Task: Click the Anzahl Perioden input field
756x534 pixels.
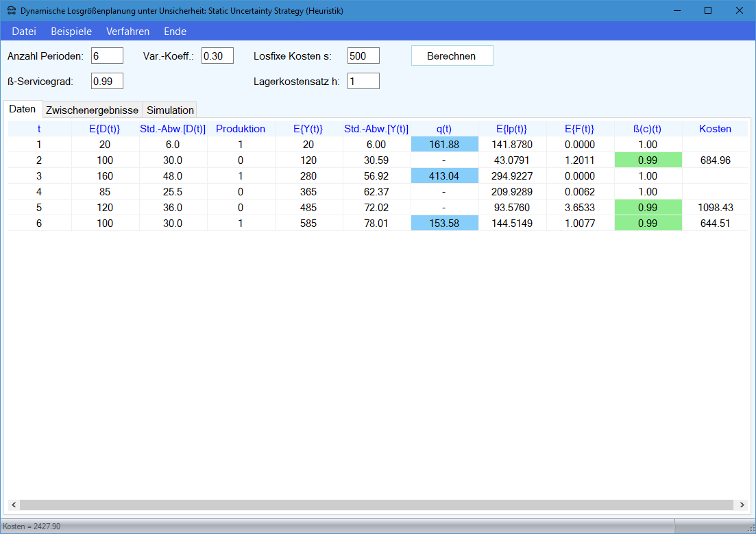Action: point(107,56)
